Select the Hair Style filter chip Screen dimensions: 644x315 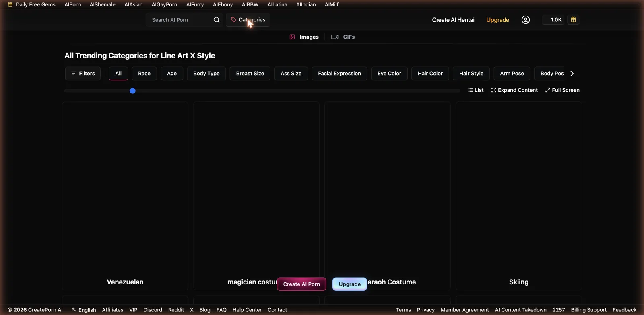(471, 74)
